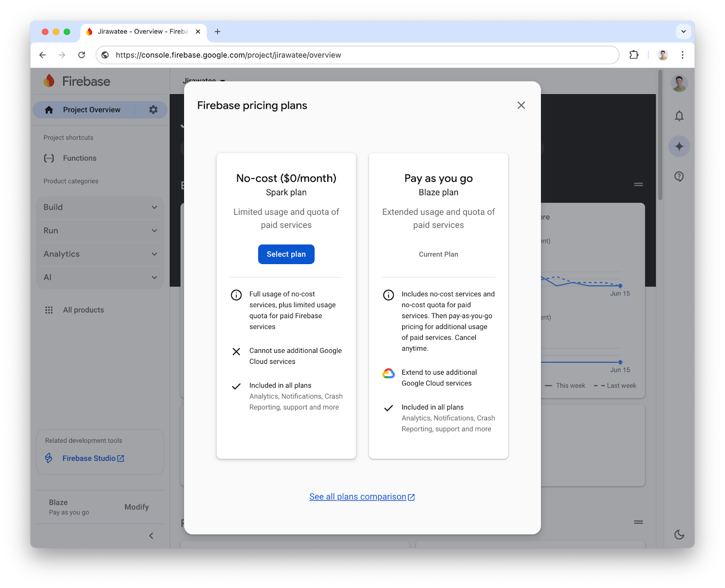This screenshot has width=725, height=588.
Task: Expand the AI category
Action: coord(100,277)
